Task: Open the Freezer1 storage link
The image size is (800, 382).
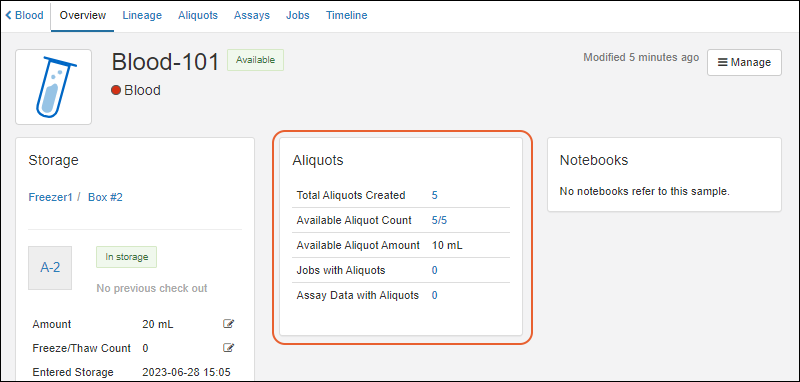Action: coord(51,197)
